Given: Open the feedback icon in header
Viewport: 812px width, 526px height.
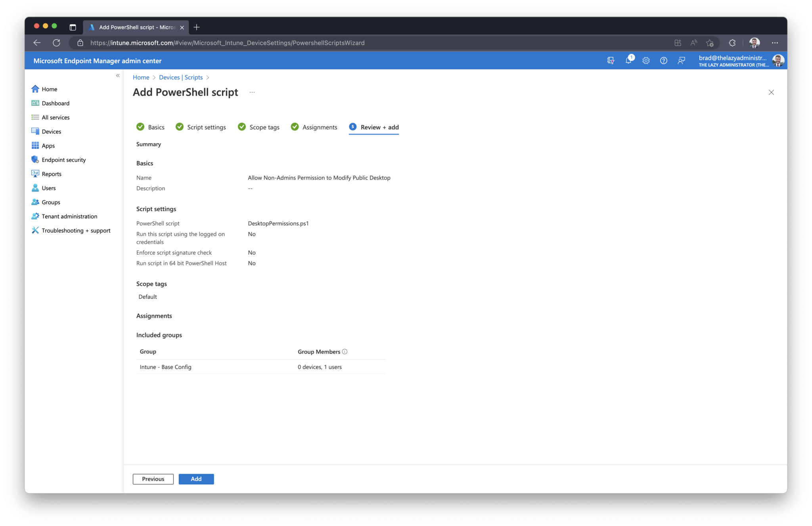Looking at the screenshot, I should point(681,61).
